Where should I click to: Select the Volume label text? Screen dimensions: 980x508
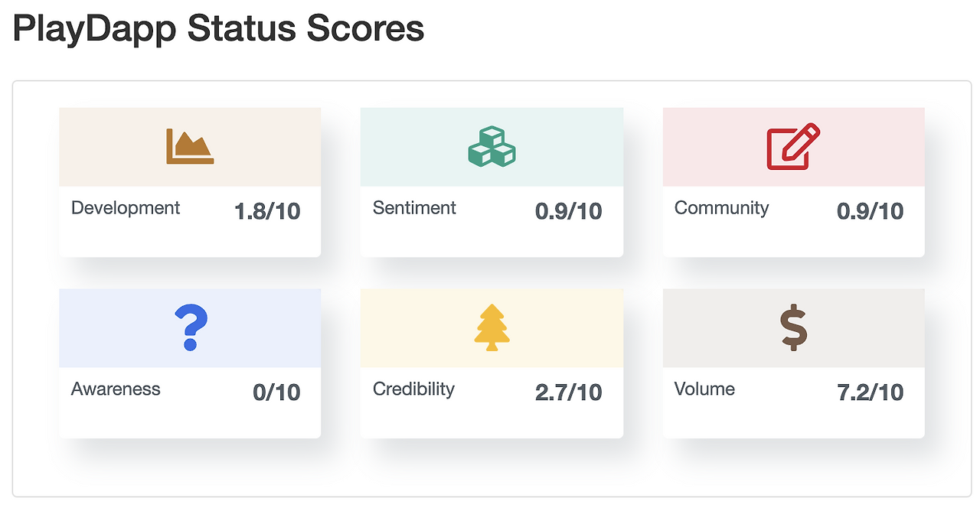pos(704,389)
